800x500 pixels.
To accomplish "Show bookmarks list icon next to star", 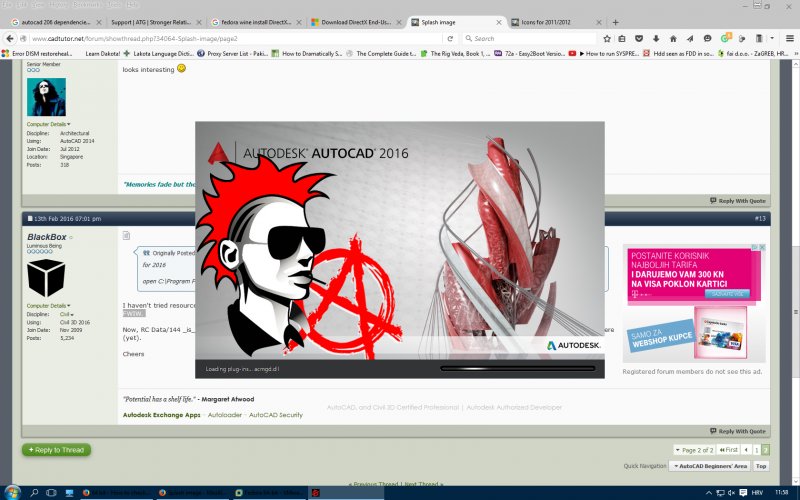I will [x=622, y=38].
